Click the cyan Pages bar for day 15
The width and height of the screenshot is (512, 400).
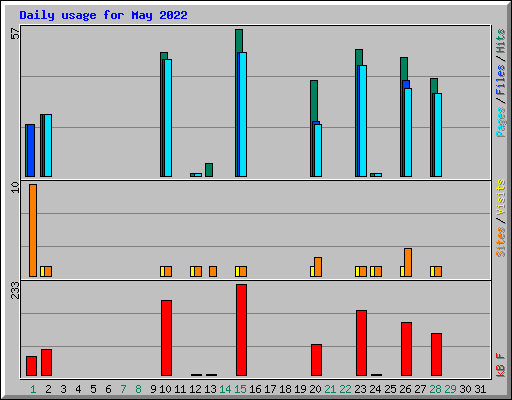pos(243,114)
